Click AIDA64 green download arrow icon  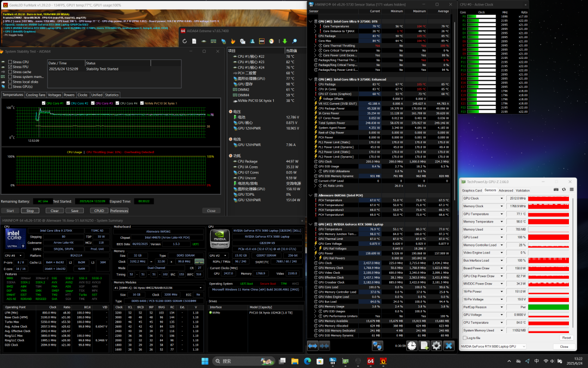click(x=285, y=41)
